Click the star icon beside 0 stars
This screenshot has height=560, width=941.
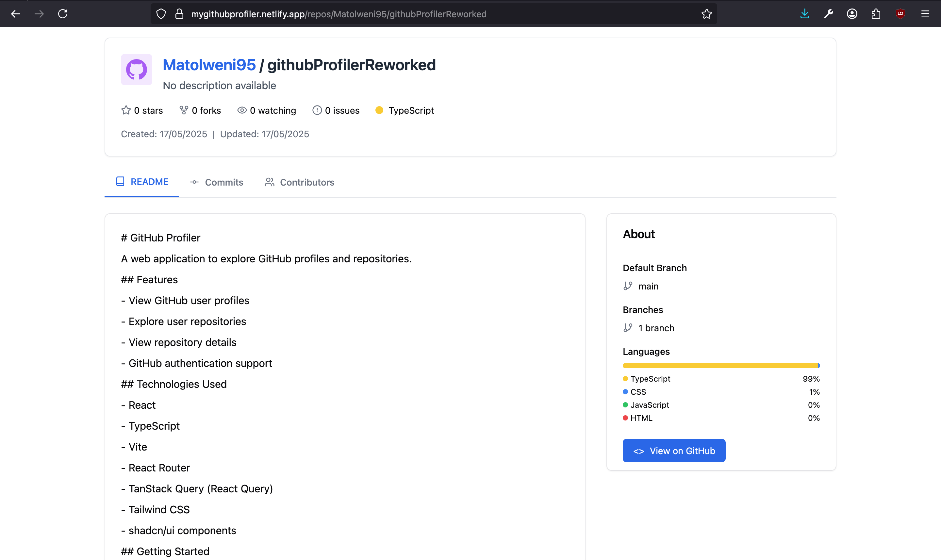click(126, 110)
